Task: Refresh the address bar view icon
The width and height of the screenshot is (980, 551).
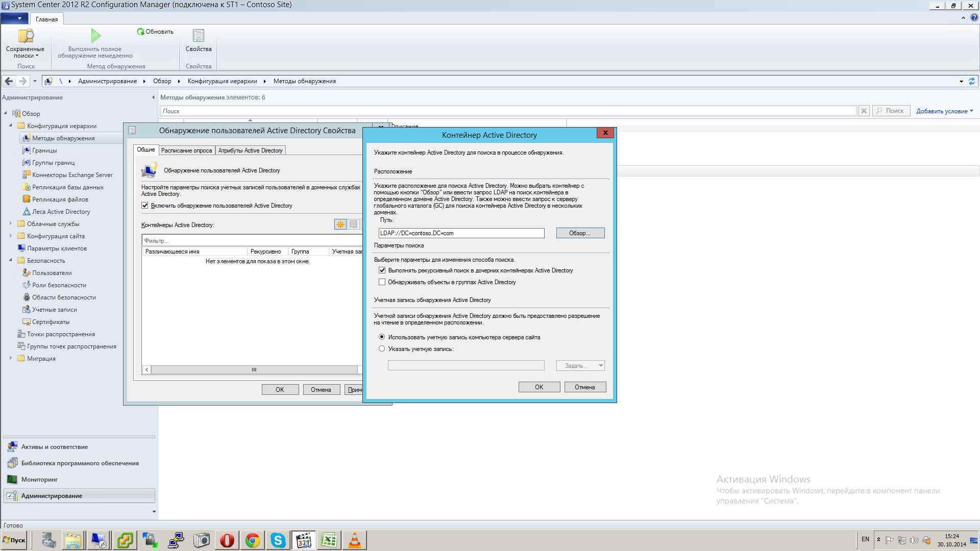Action: 972,81
